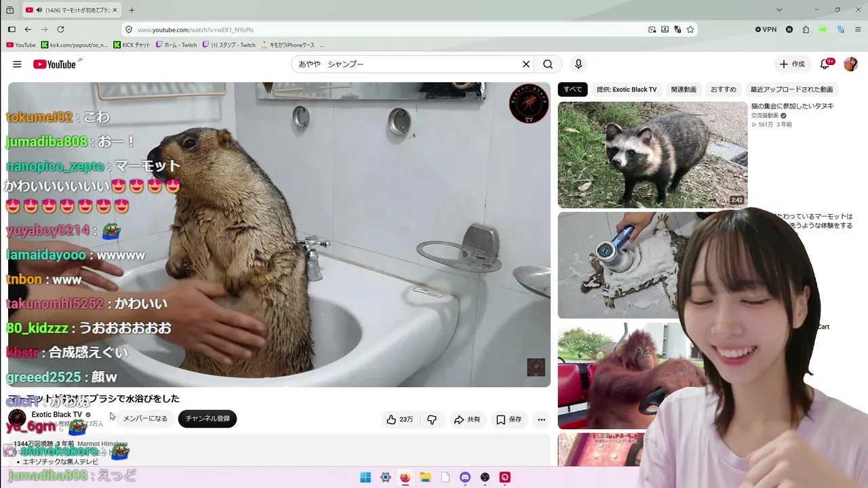Open more actions three-dot menu
The image size is (868, 488).
click(541, 420)
